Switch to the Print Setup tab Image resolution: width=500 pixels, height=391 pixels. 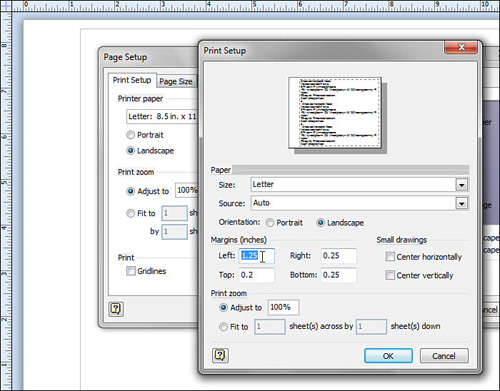click(132, 80)
